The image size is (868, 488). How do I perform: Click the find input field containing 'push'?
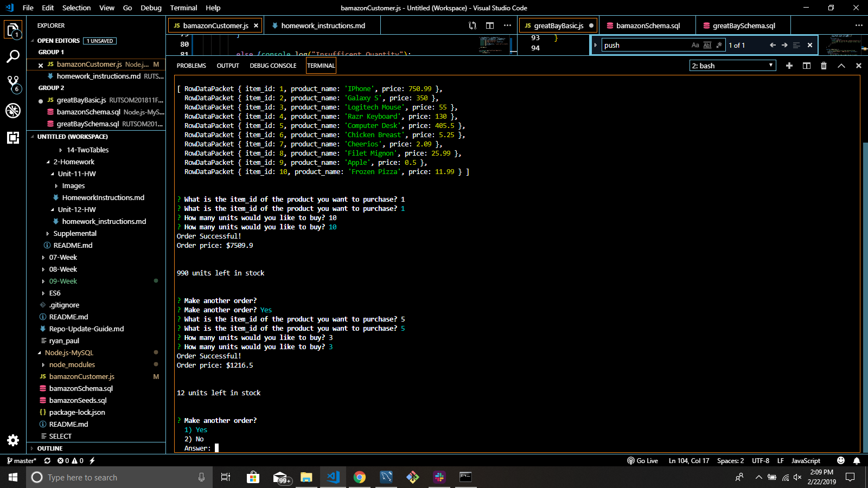pos(646,45)
